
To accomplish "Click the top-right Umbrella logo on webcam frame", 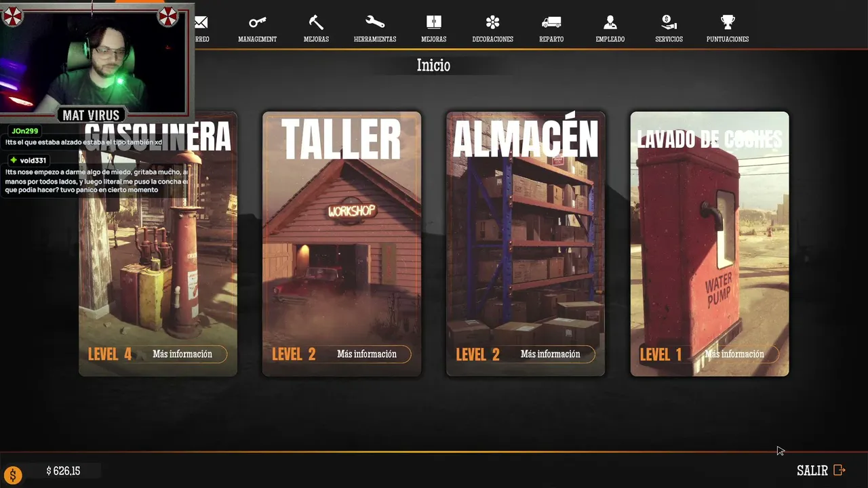I will (167, 16).
